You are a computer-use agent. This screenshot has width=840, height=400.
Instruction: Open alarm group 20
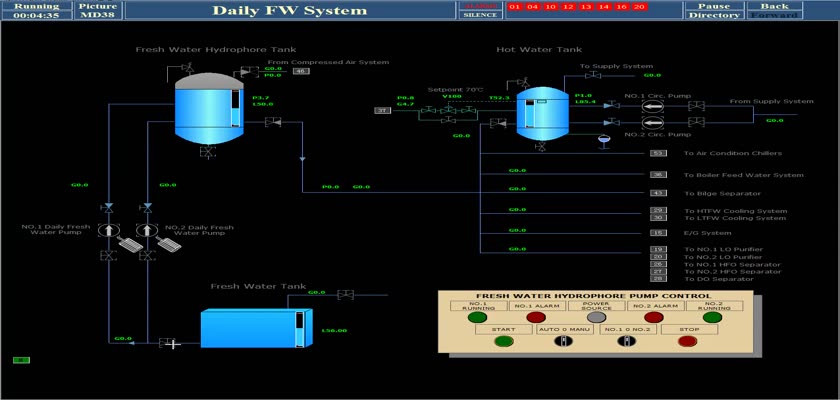coord(639,7)
